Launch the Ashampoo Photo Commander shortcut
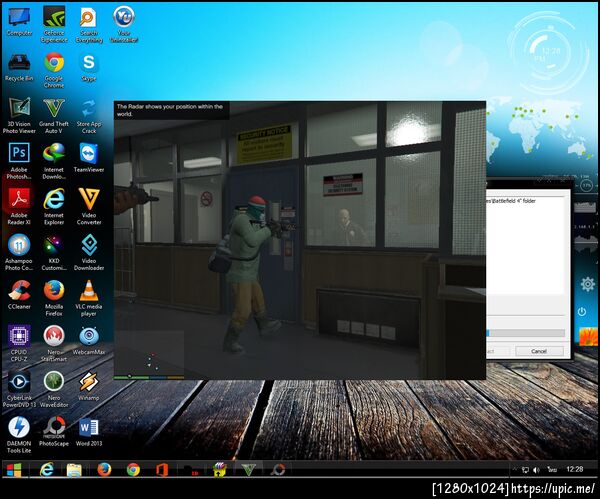The height and width of the screenshot is (499, 600). coord(19,252)
